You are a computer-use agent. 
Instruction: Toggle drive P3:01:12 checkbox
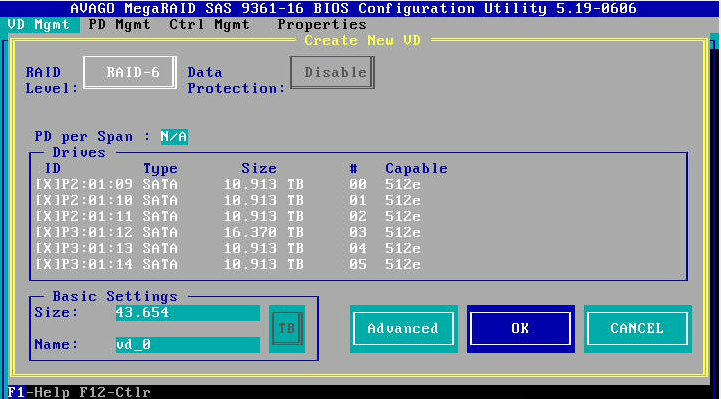(48, 233)
